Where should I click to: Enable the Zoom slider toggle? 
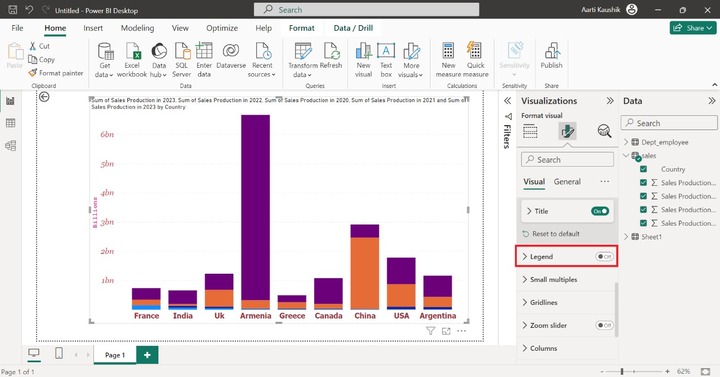[604, 325]
